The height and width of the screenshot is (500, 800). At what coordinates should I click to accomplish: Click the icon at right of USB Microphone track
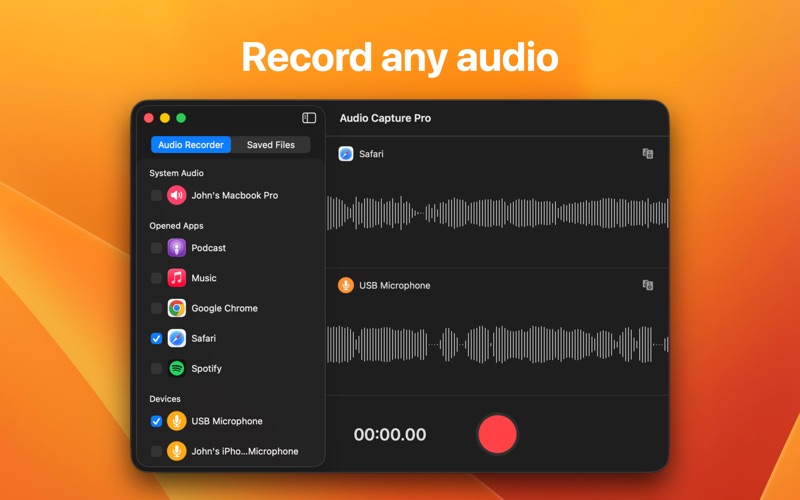click(647, 285)
